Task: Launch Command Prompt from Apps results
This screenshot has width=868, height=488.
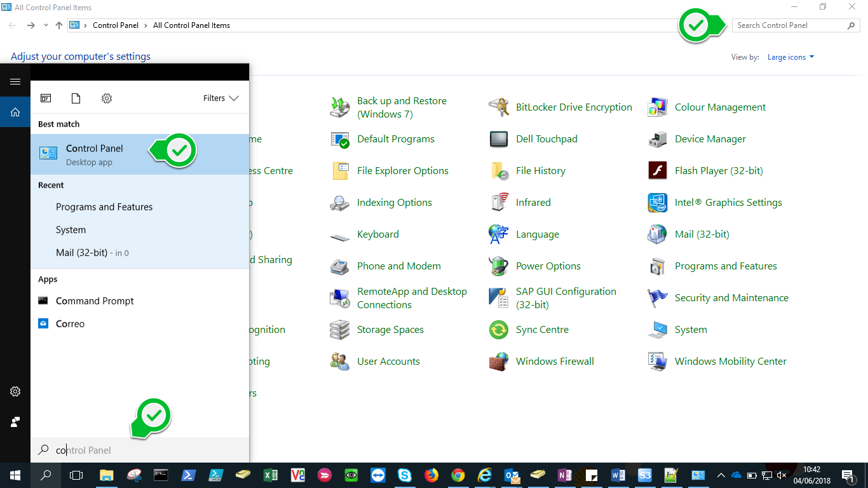Action: tap(140, 301)
